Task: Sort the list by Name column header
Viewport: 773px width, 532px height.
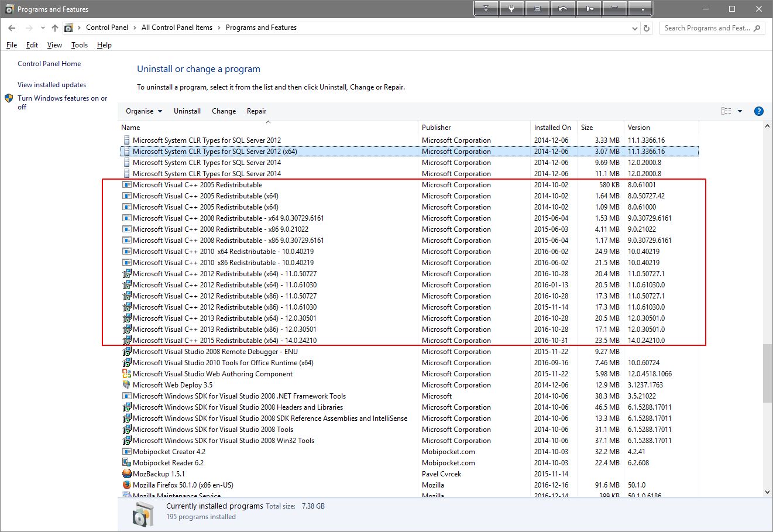Action: click(x=268, y=128)
